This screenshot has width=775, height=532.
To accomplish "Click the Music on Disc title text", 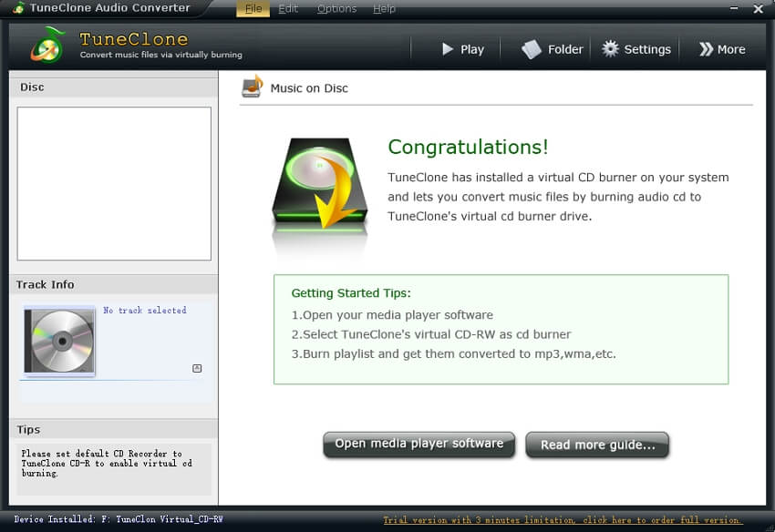I will coord(309,88).
